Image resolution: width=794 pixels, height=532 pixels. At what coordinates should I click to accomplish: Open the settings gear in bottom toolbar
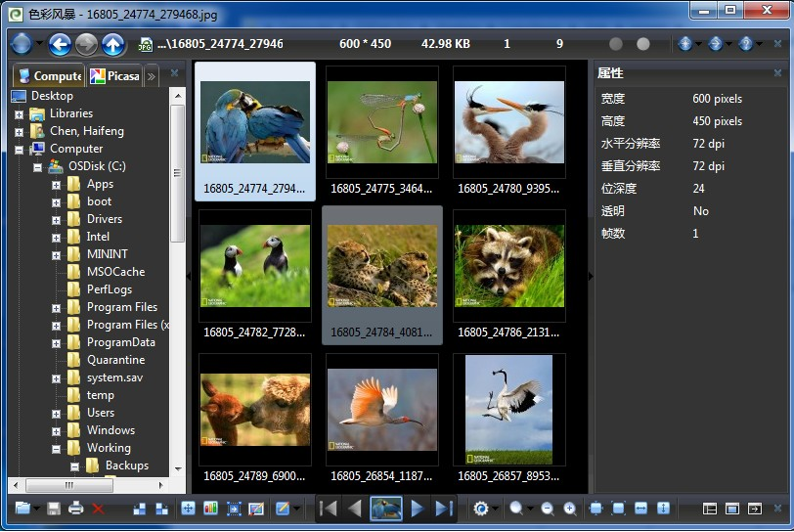(480, 509)
